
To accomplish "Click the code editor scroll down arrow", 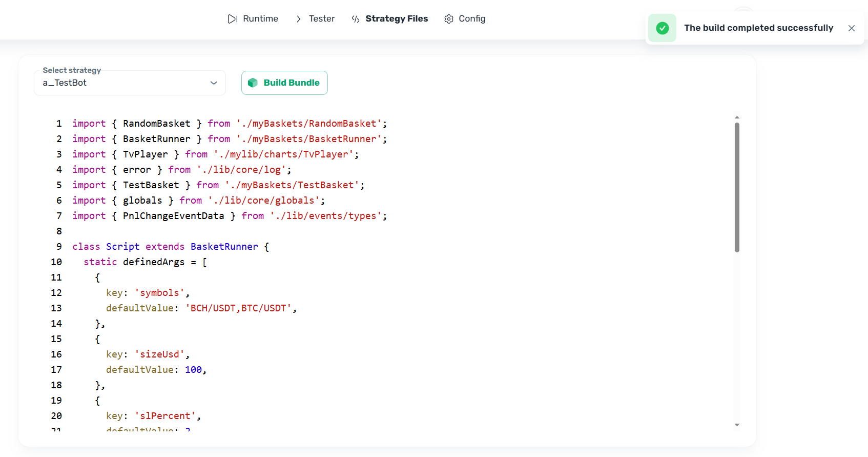I will coord(737,425).
